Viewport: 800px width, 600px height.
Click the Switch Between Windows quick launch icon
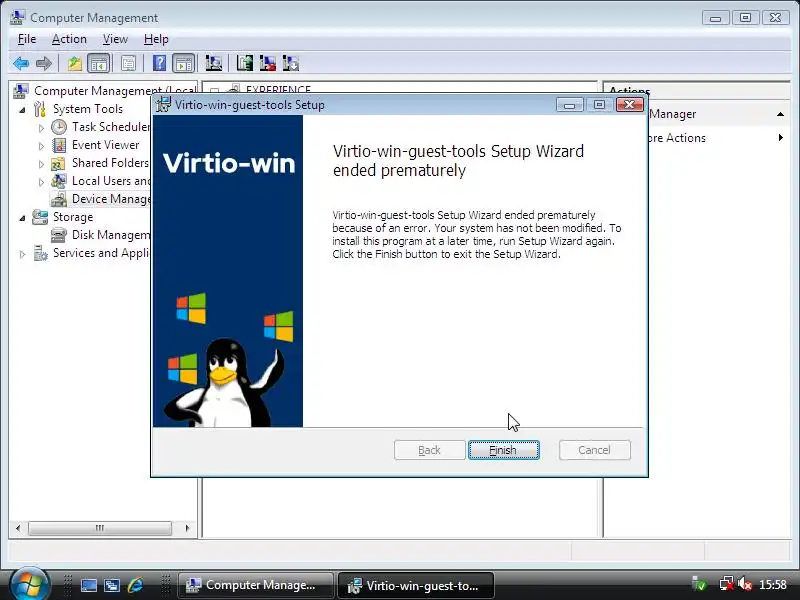(112, 585)
